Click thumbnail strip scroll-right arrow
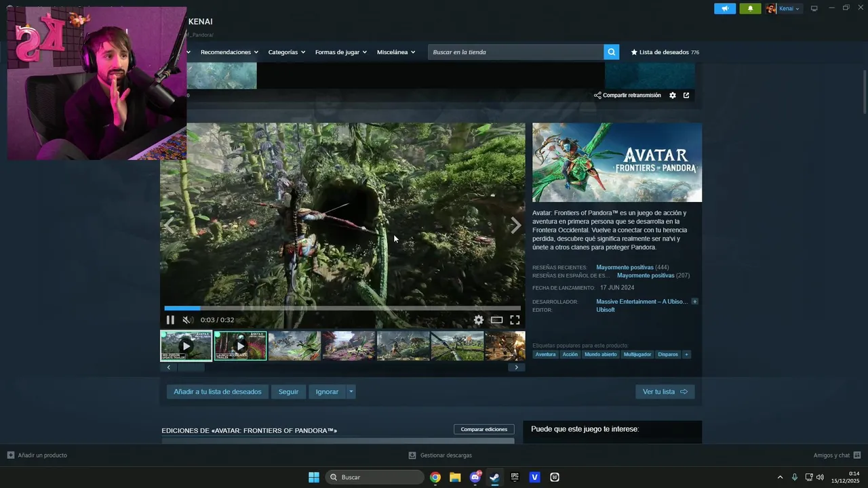This screenshot has width=868, height=488. coord(516,367)
